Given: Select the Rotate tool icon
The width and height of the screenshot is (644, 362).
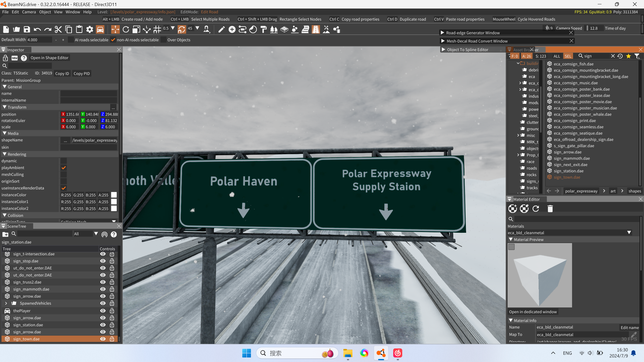Looking at the screenshot, I should pos(126,29).
